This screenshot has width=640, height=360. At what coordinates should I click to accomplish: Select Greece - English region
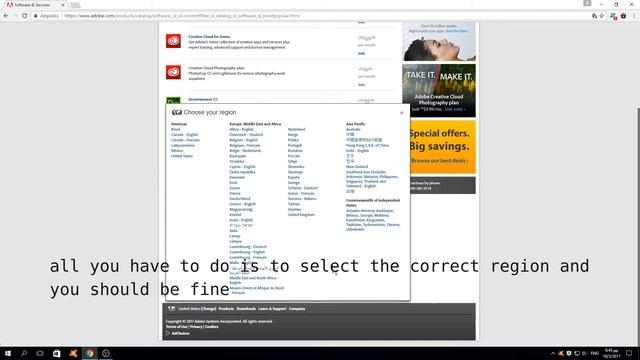(x=242, y=204)
